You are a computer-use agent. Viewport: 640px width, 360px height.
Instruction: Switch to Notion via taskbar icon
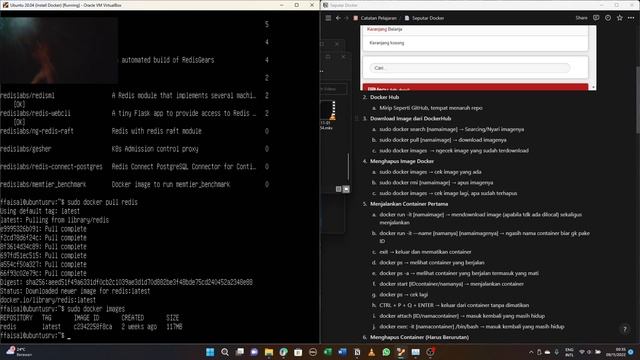click(x=357, y=352)
